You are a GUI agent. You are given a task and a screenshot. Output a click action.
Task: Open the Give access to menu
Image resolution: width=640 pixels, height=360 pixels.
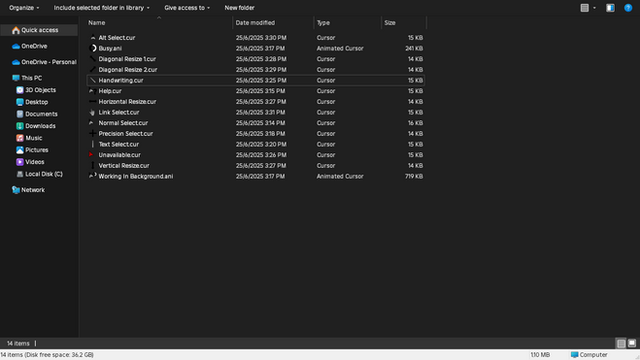tap(187, 8)
